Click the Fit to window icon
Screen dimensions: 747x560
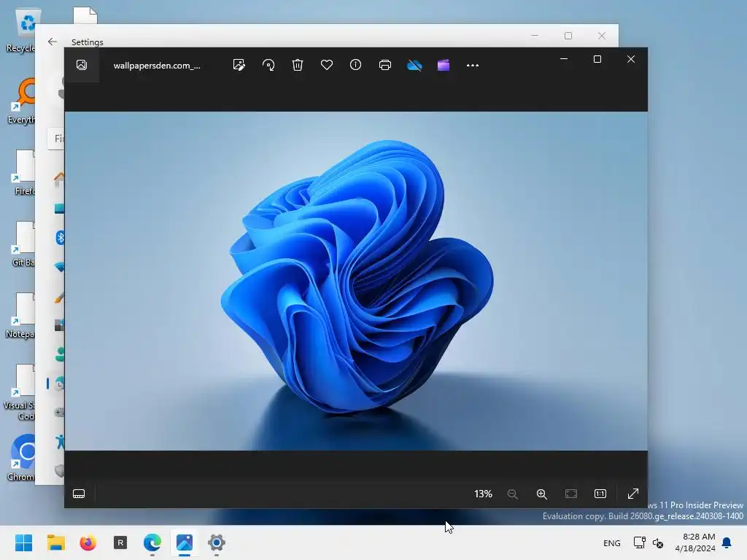(570, 494)
